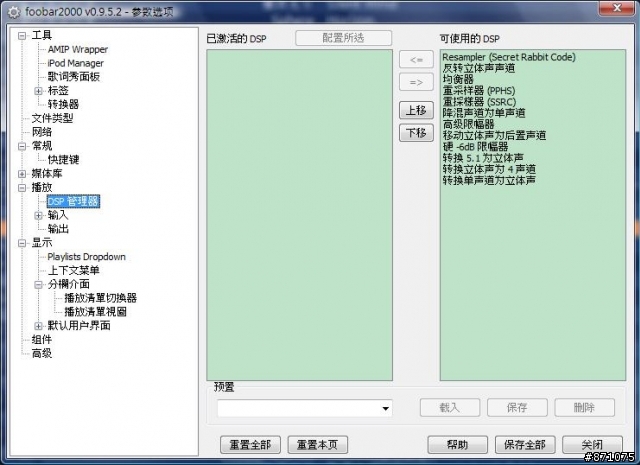640x465 pixels.
Task: Select 重採樣器 (SSRC) DSP
Action: 479,102
